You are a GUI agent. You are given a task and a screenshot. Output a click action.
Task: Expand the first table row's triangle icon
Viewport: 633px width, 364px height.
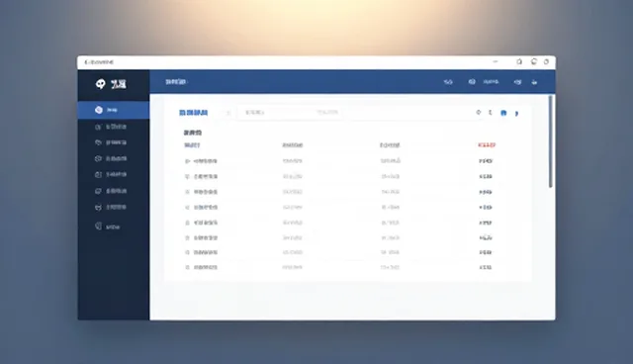coord(187,161)
